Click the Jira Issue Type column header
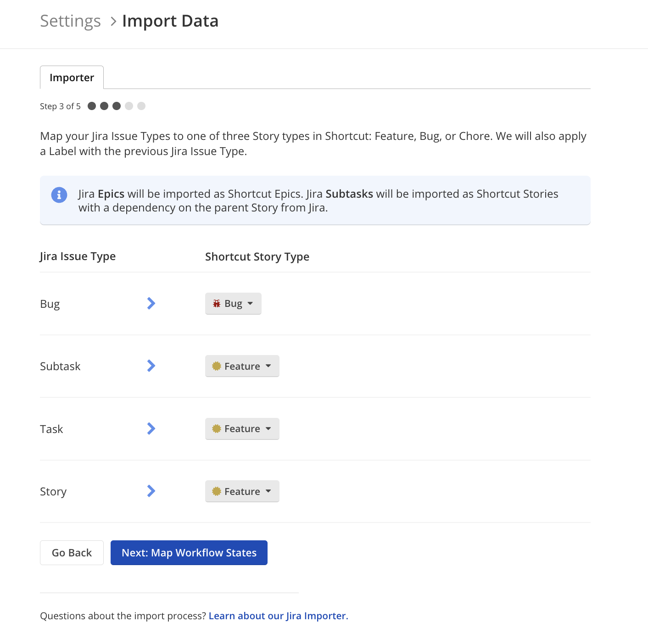This screenshot has height=644, width=648. coord(78,256)
